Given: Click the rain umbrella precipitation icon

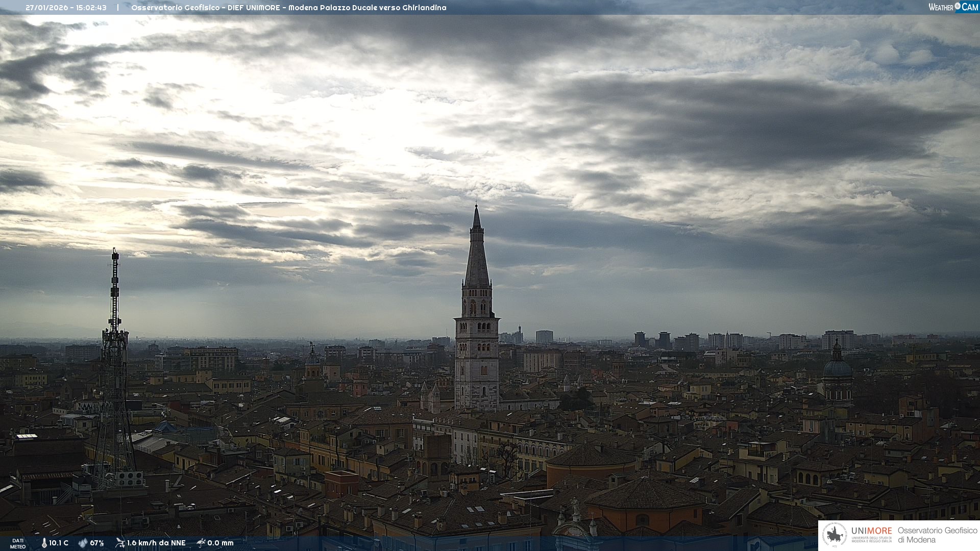Looking at the screenshot, I should (x=201, y=543).
